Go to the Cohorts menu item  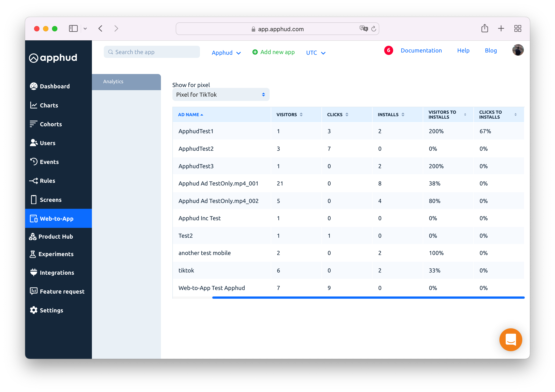point(51,124)
